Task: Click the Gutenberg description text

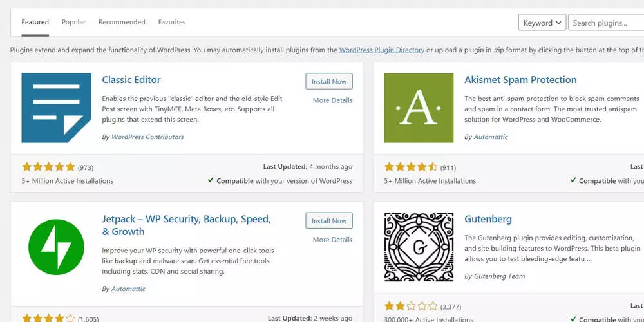Action: [553, 249]
